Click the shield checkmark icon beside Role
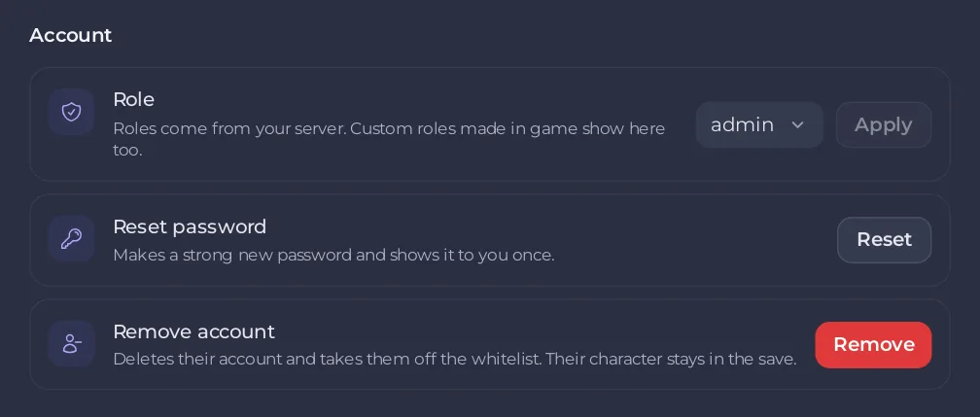 [71, 112]
